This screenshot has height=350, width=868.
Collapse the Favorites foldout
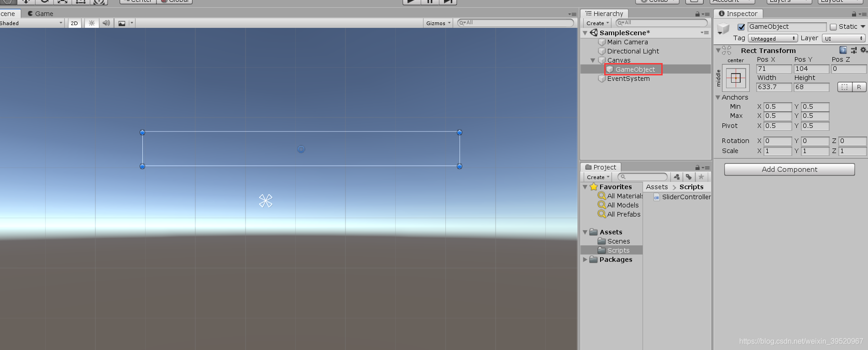(585, 187)
